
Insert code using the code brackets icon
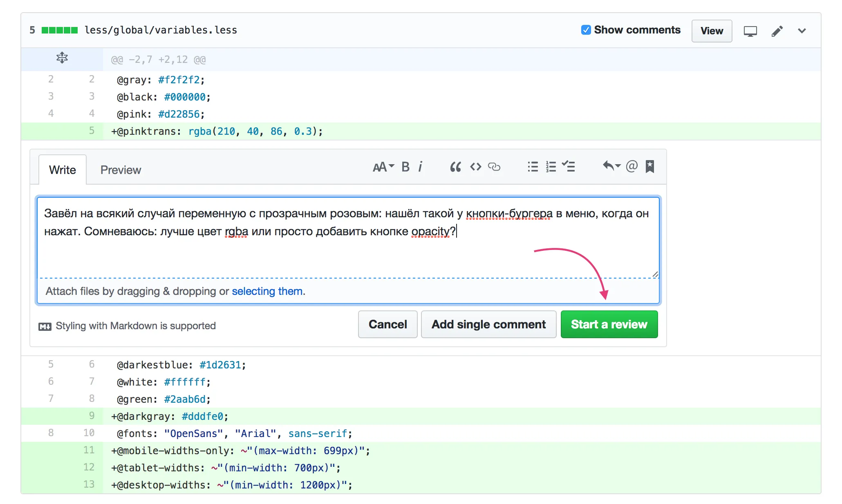475,167
